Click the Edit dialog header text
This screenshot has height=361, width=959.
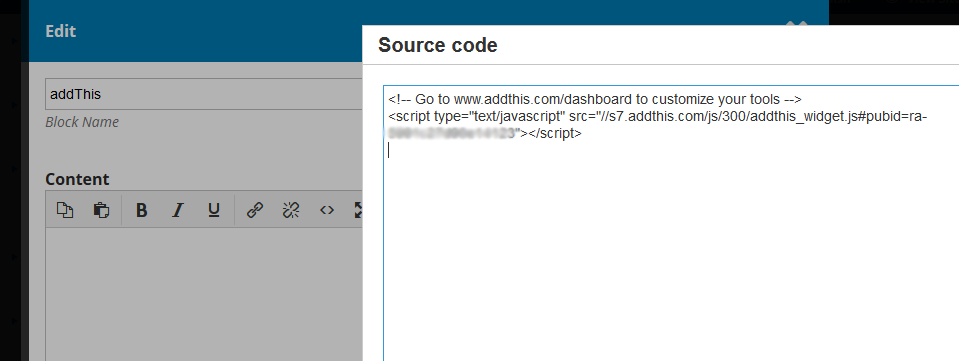pos(61,31)
